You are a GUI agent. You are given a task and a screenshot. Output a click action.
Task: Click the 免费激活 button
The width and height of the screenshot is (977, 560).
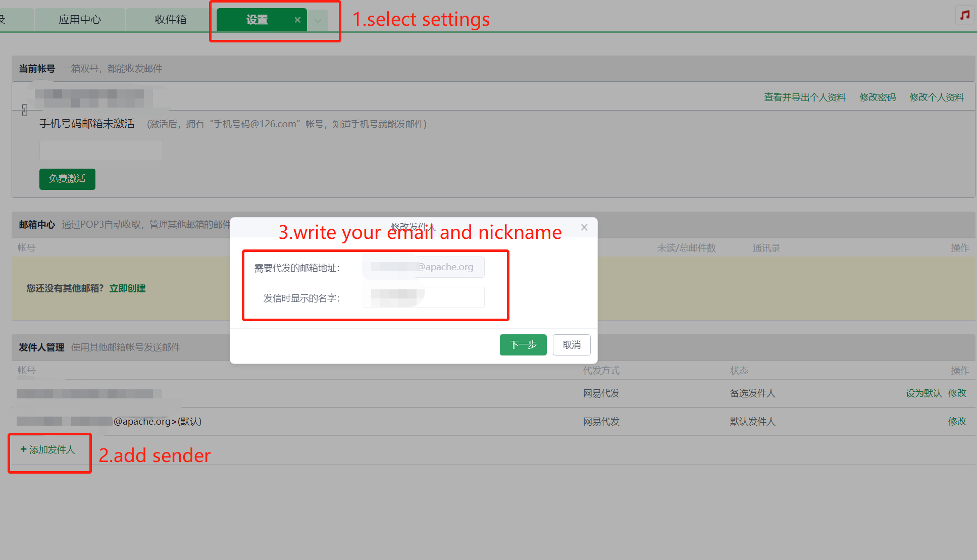pos(67,179)
